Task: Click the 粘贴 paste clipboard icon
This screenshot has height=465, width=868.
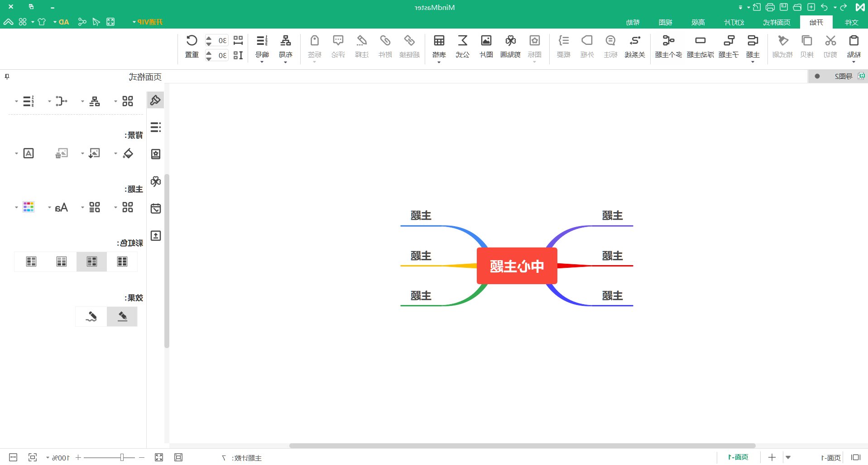Action: tap(854, 41)
